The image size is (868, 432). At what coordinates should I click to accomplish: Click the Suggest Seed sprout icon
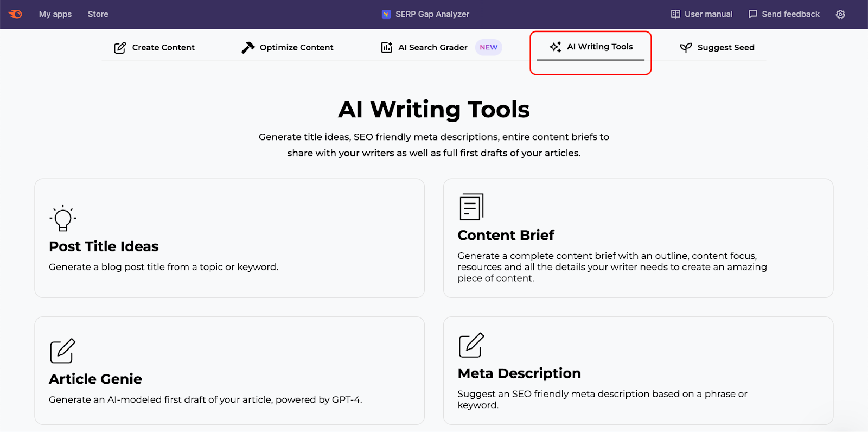coord(686,48)
